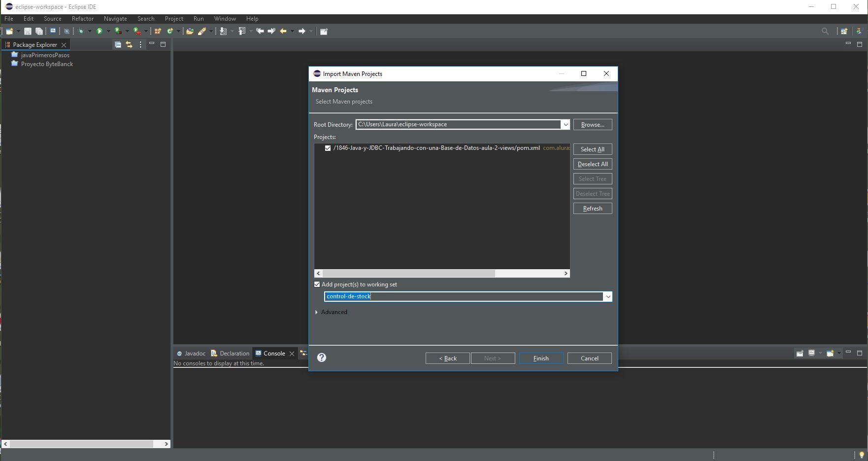Click Collapse All in Package Explorer
This screenshot has width=868, height=461.
tap(118, 44)
